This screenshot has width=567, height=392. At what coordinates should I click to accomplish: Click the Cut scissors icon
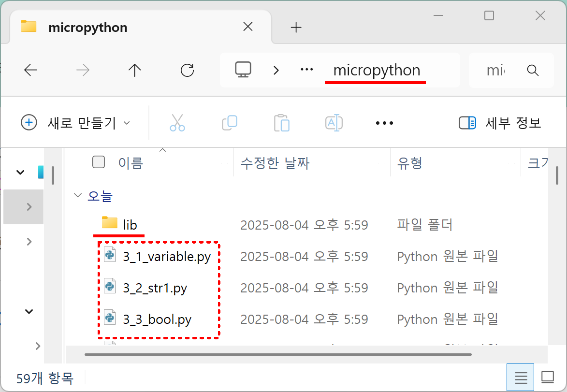pos(177,123)
